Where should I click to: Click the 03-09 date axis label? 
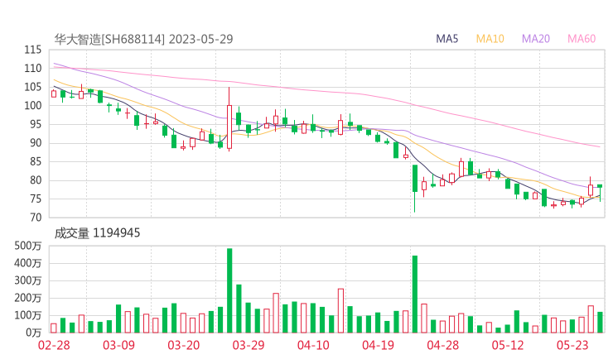click(x=118, y=345)
